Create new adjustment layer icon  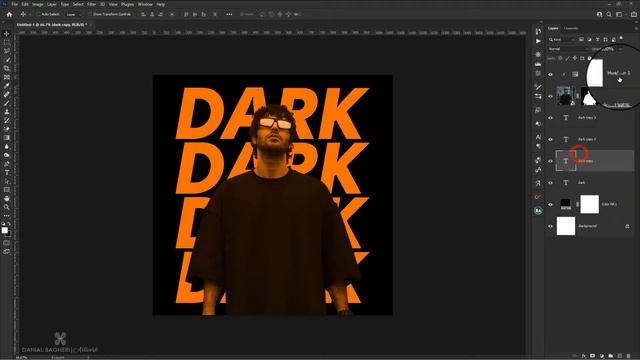[x=602, y=356]
